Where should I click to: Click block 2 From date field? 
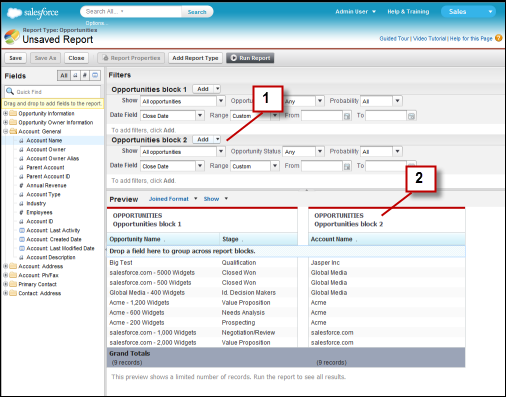coord(322,166)
